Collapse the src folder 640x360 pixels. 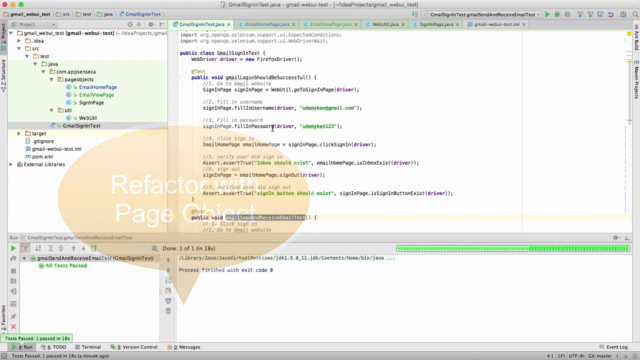pyautogui.click(x=19, y=49)
